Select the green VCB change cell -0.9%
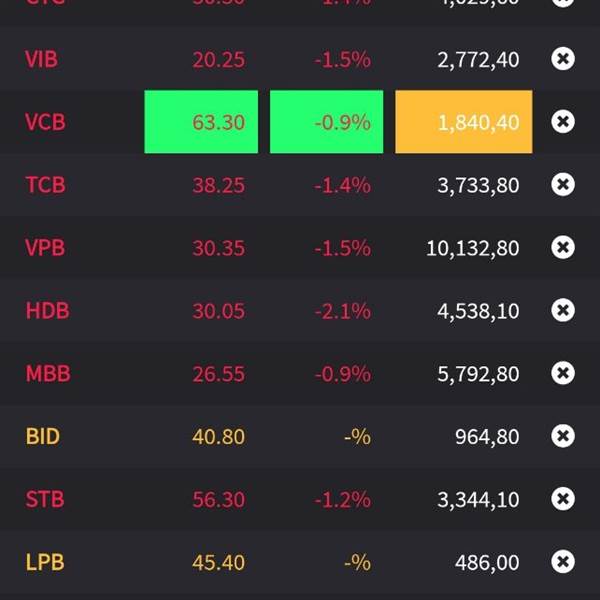Image resolution: width=600 pixels, height=600 pixels. click(x=326, y=122)
